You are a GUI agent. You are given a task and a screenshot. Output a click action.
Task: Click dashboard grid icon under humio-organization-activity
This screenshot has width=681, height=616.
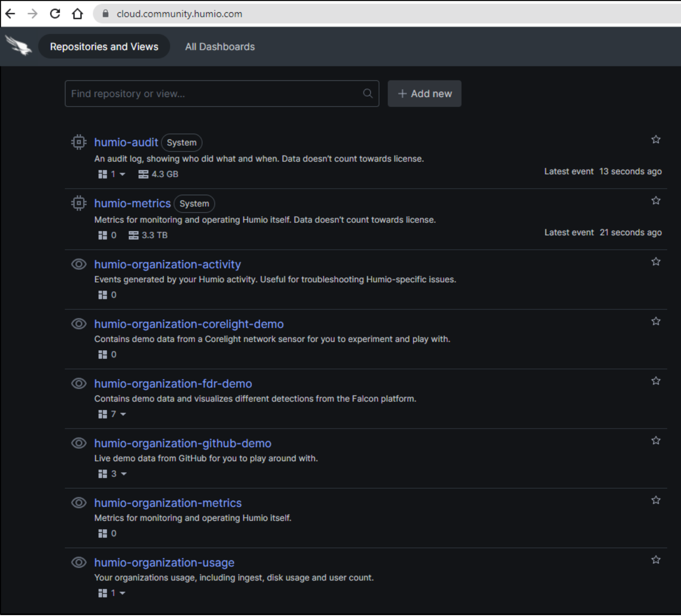pyautogui.click(x=103, y=295)
